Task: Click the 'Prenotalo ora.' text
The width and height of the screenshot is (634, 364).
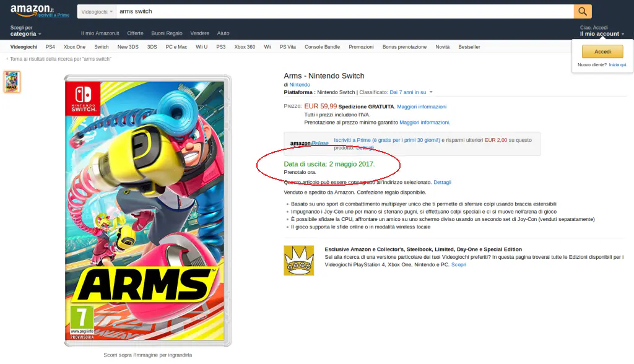Action: [300, 172]
